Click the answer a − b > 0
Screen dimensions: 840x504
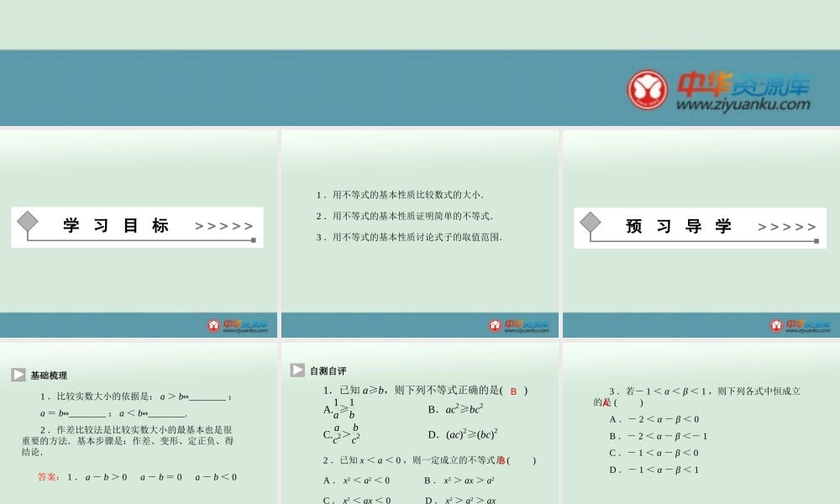pyautogui.click(x=106, y=477)
